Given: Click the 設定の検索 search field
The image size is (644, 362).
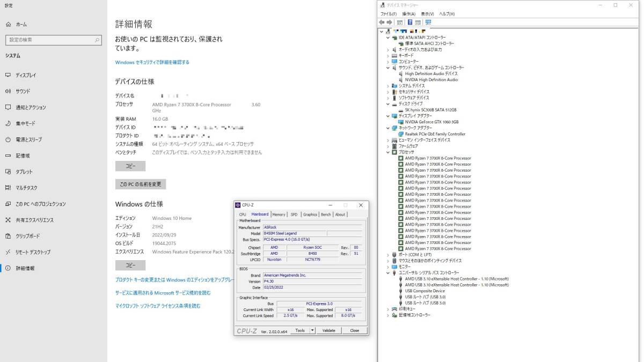Looking at the screenshot, I should point(53,40).
